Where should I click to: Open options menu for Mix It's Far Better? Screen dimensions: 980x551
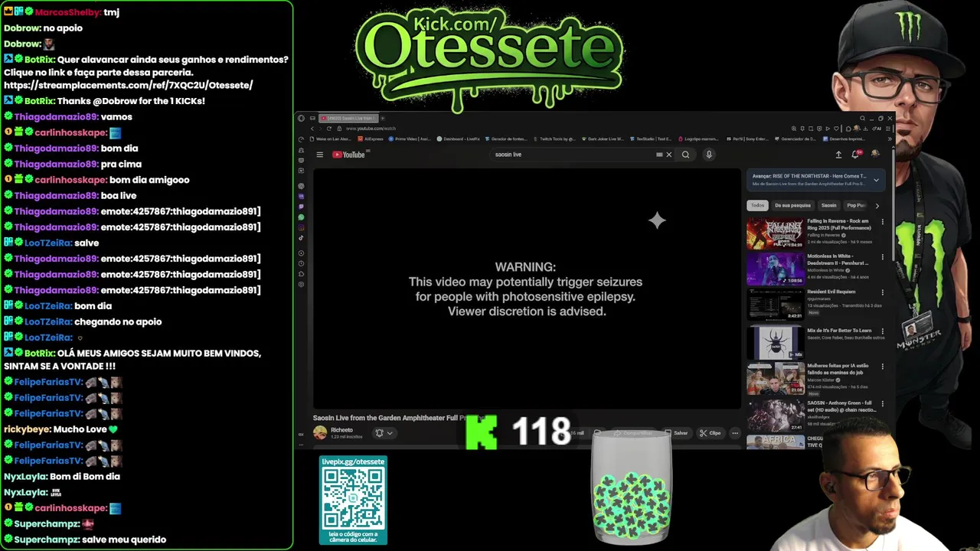coord(883,331)
